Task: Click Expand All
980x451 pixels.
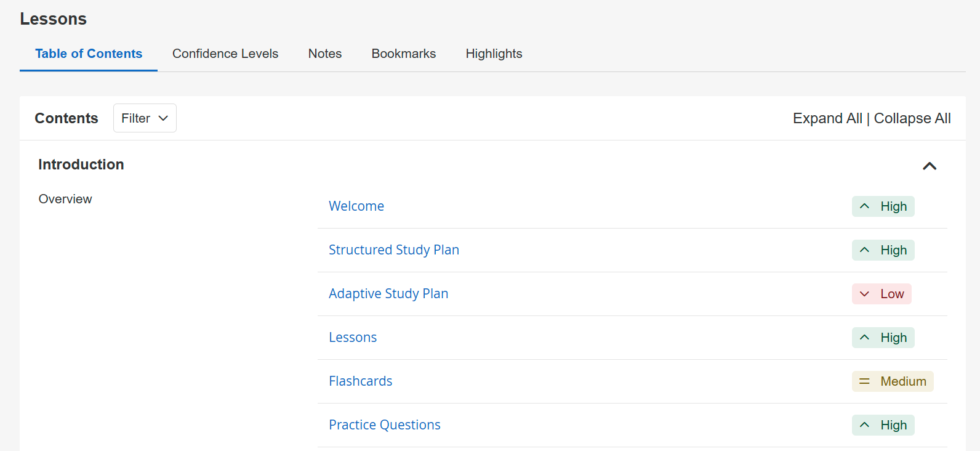Action: (x=827, y=118)
